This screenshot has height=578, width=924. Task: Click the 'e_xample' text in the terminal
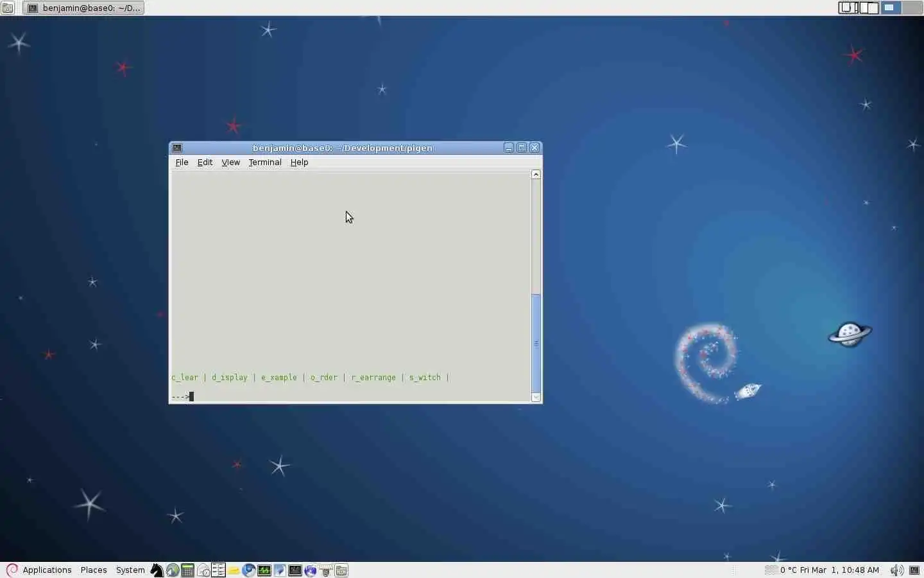279,378
